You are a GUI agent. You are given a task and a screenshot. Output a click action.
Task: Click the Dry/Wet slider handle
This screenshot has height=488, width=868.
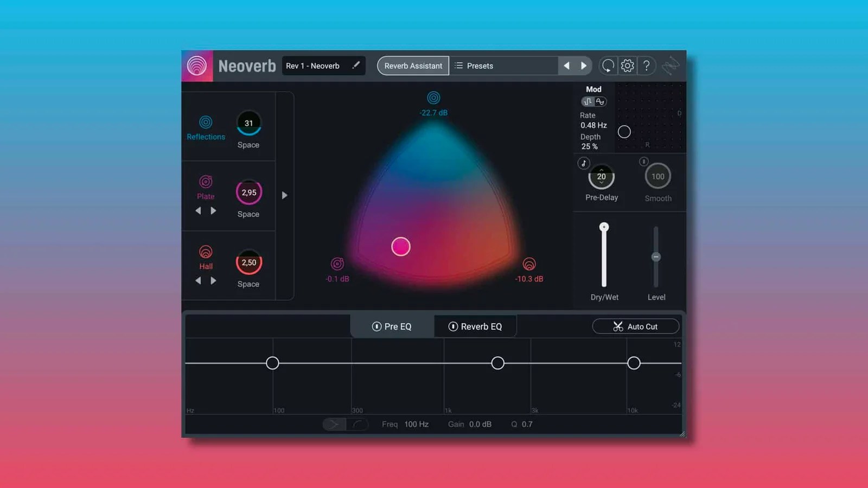point(604,227)
